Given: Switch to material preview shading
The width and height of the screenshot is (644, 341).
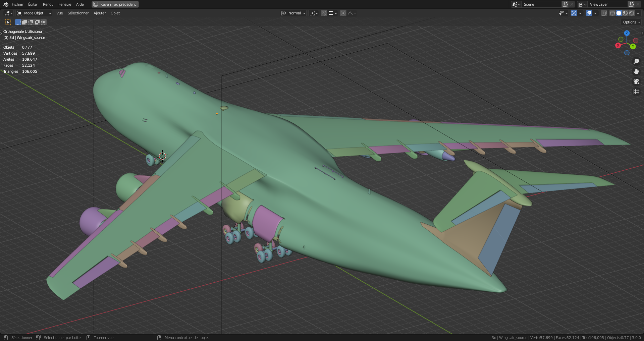Looking at the screenshot, I should point(625,13).
